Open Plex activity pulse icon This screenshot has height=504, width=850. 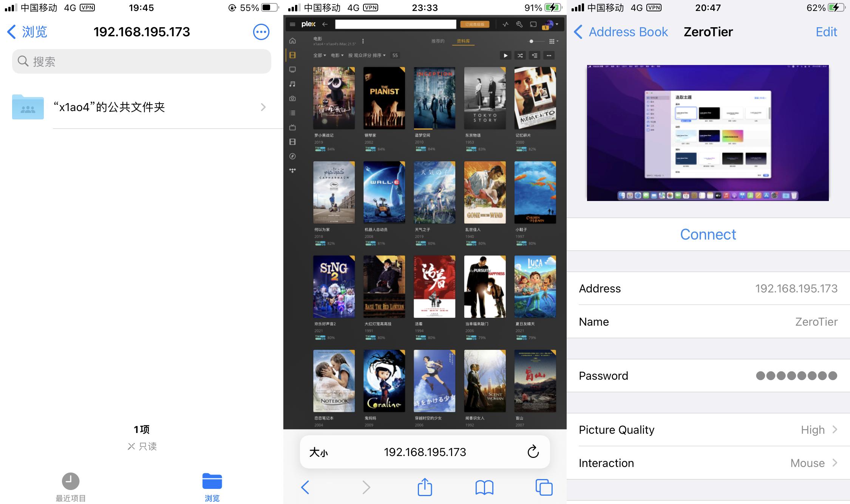tap(505, 25)
